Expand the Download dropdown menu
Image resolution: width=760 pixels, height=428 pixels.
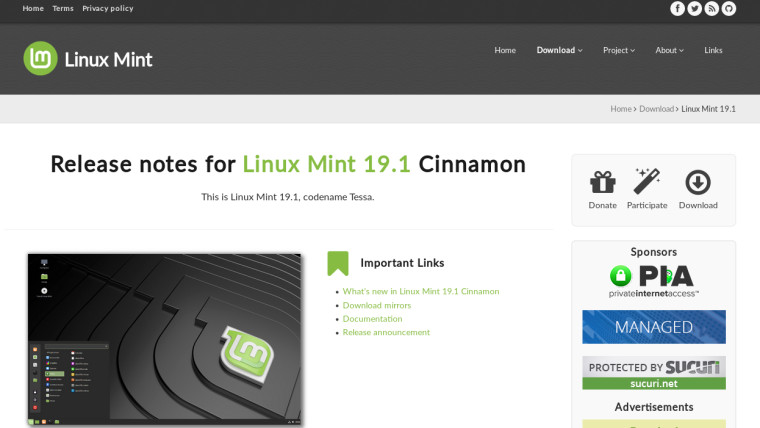[x=559, y=50]
